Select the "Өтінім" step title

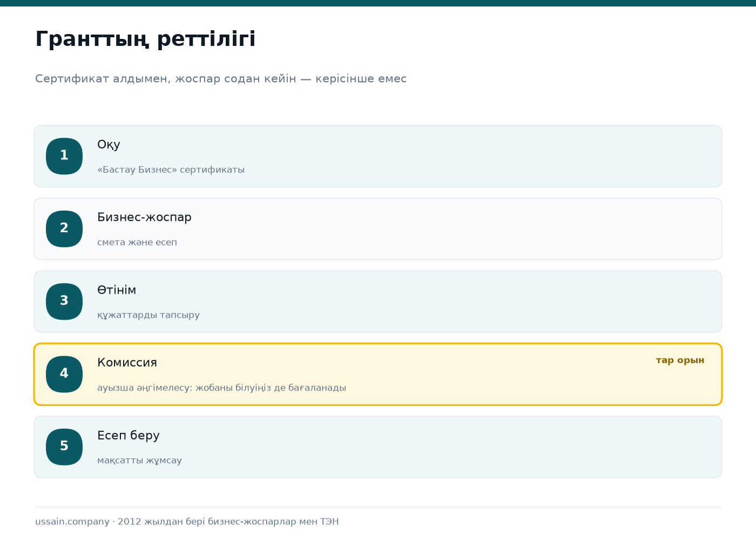[x=117, y=290]
